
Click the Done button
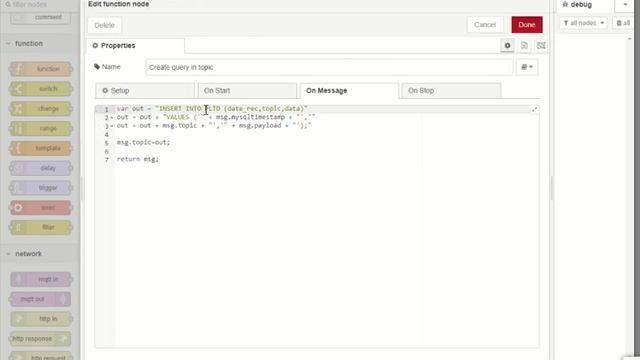(527, 25)
